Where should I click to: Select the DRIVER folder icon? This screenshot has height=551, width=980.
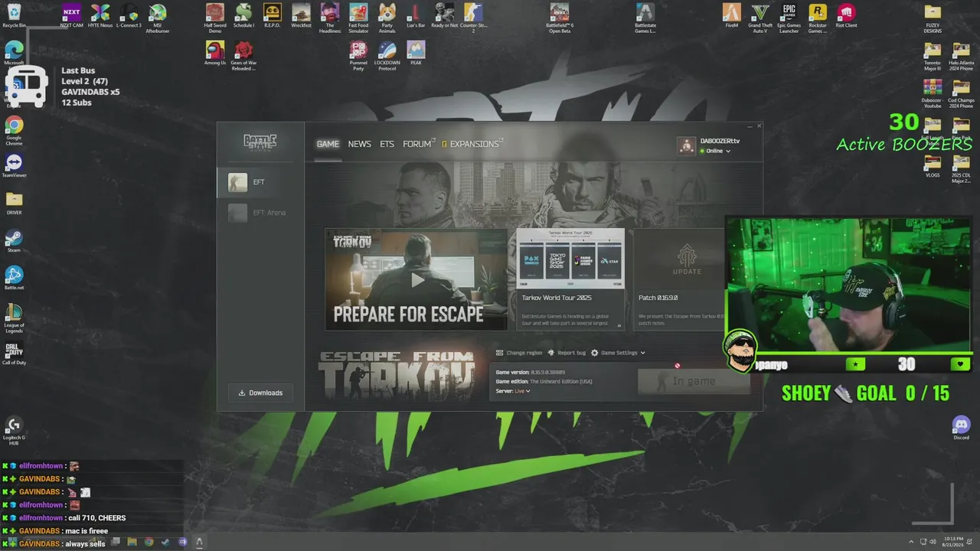pyautogui.click(x=14, y=204)
